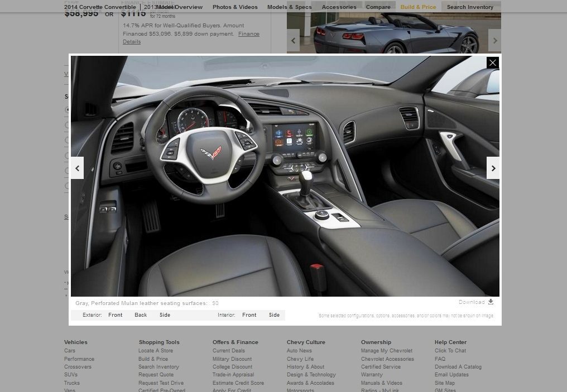Screen dimensions: 567x392
Task: Open College Discount link
Action: tap(233, 367)
